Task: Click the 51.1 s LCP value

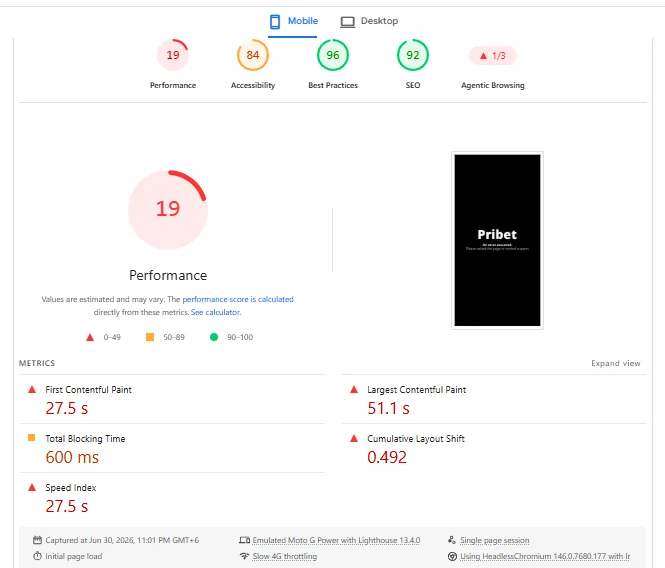Action: click(388, 409)
